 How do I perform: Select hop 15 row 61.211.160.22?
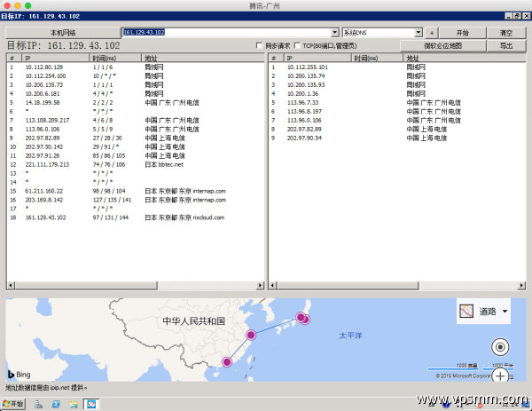pos(135,191)
